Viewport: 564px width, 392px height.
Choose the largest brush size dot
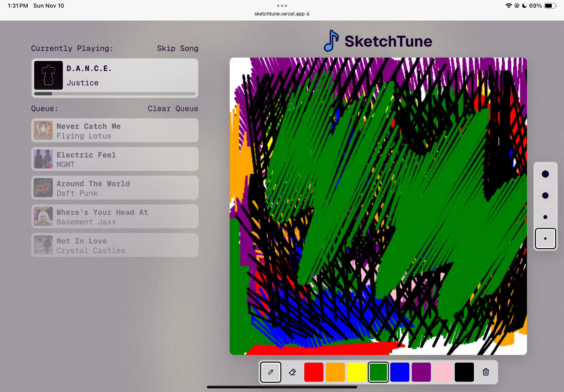545,174
